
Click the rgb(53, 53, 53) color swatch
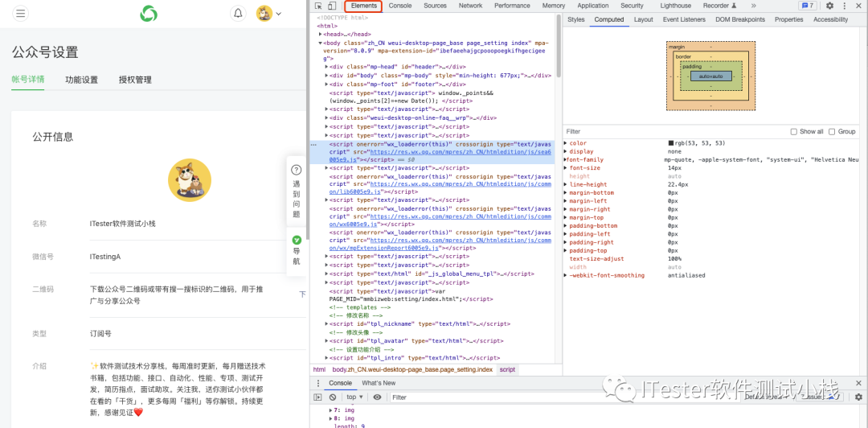[671, 143]
